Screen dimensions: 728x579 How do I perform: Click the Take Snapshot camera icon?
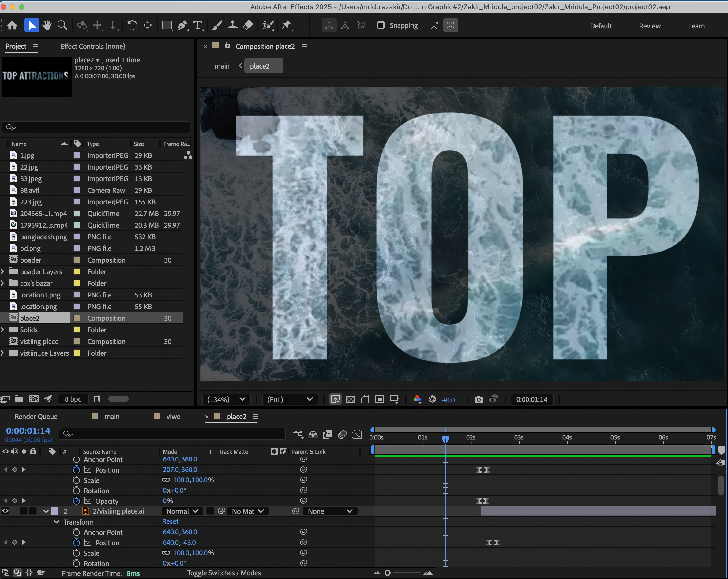[478, 399]
